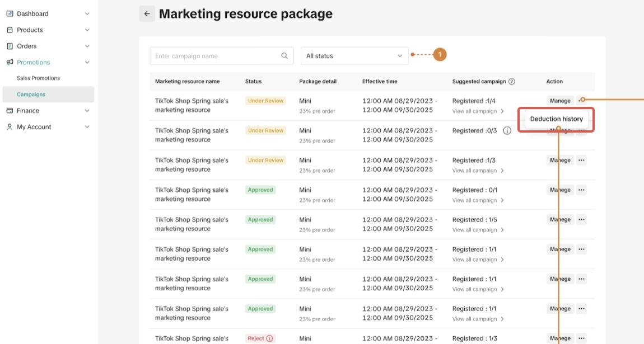This screenshot has width=644, height=344.
Task: Click the Suggested campaign help question icon
Action: click(x=511, y=82)
